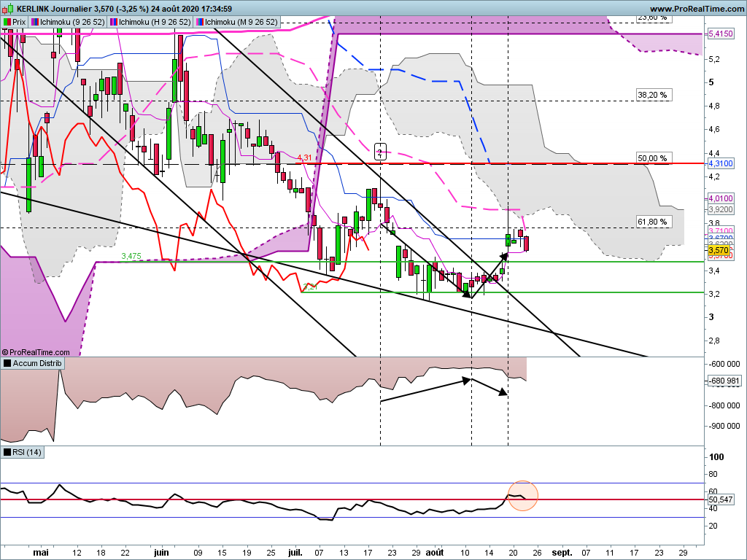747x560 pixels.
Task: Click the candlestick icon beside KERLINK title
Action: coord(7,9)
